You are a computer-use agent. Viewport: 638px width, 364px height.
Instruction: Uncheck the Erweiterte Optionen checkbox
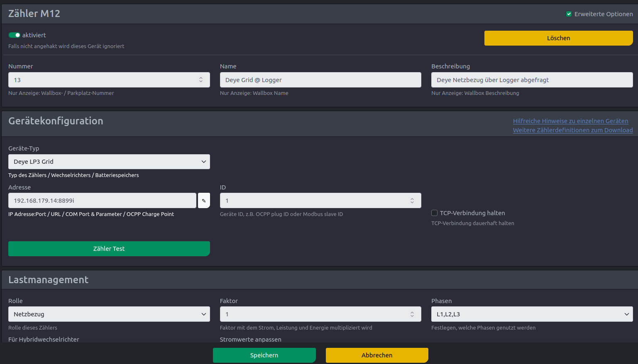[x=569, y=14]
